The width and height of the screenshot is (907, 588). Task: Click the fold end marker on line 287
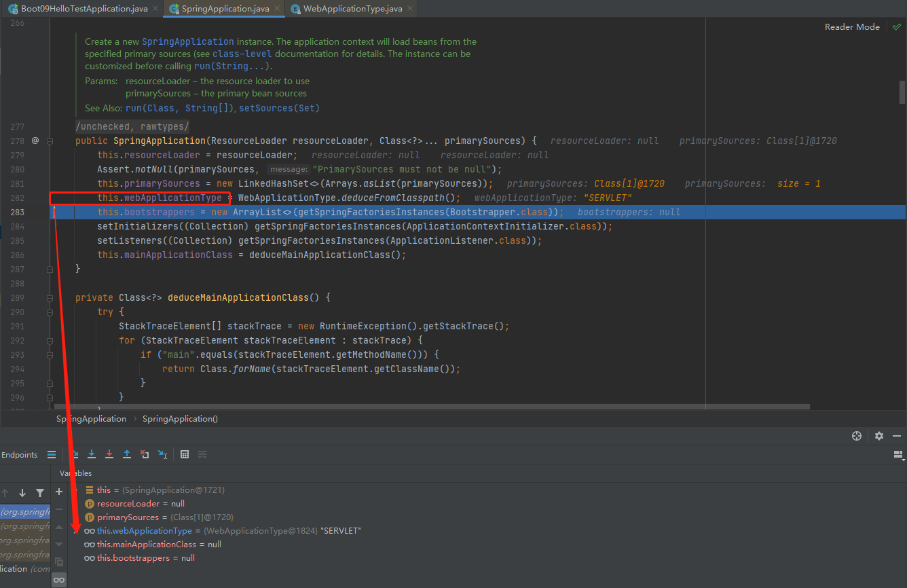tap(50, 269)
